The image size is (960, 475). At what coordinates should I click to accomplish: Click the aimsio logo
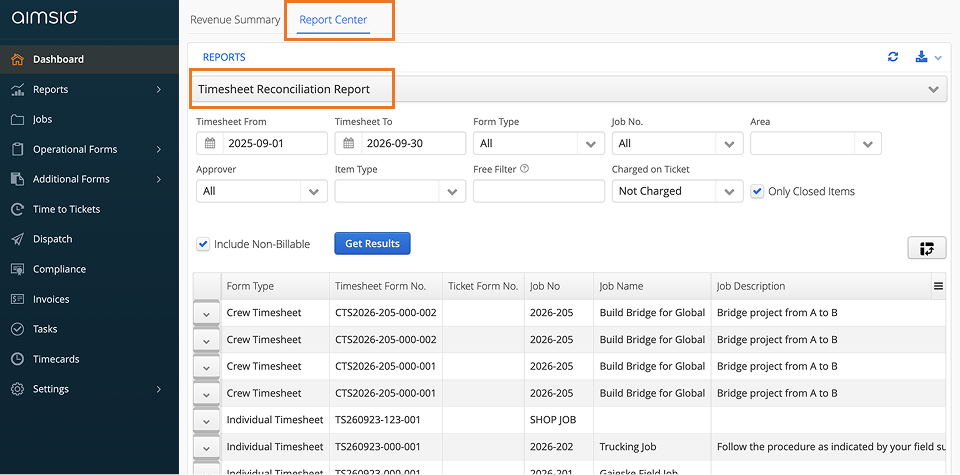[44, 17]
